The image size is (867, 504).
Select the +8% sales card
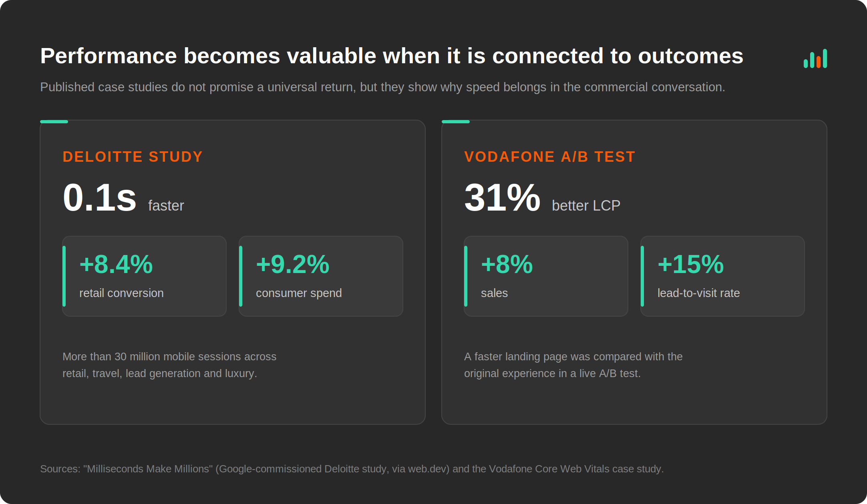[x=546, y=276]
